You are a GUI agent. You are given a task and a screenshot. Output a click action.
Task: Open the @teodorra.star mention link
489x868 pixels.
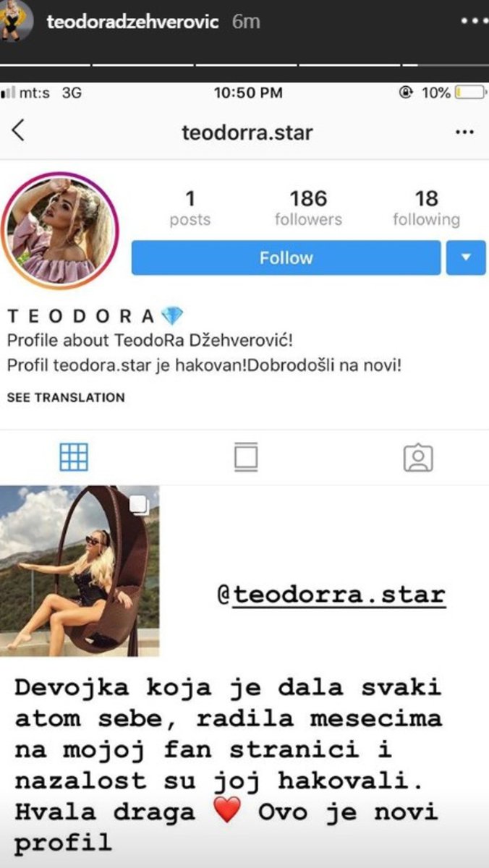331,595
